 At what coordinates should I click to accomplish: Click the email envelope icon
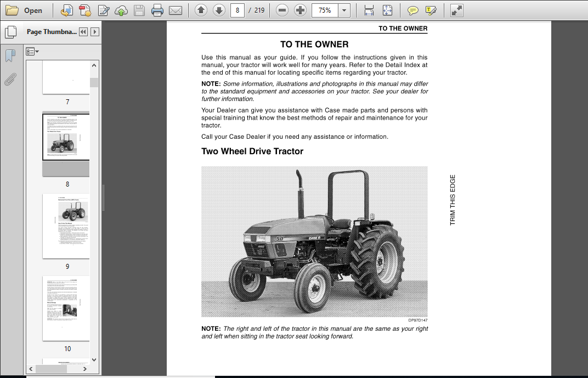pos(175,10)
